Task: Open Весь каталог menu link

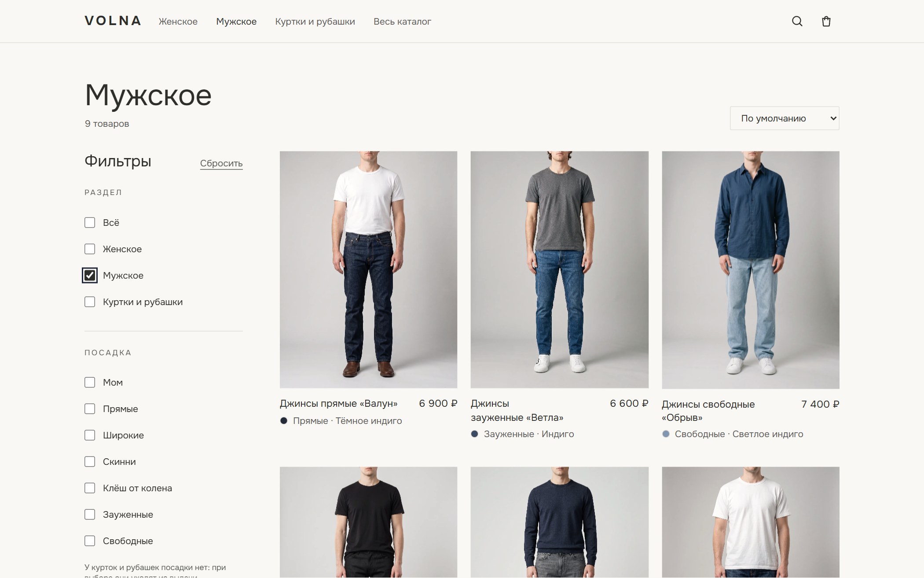Action: [x=402, y=22]
